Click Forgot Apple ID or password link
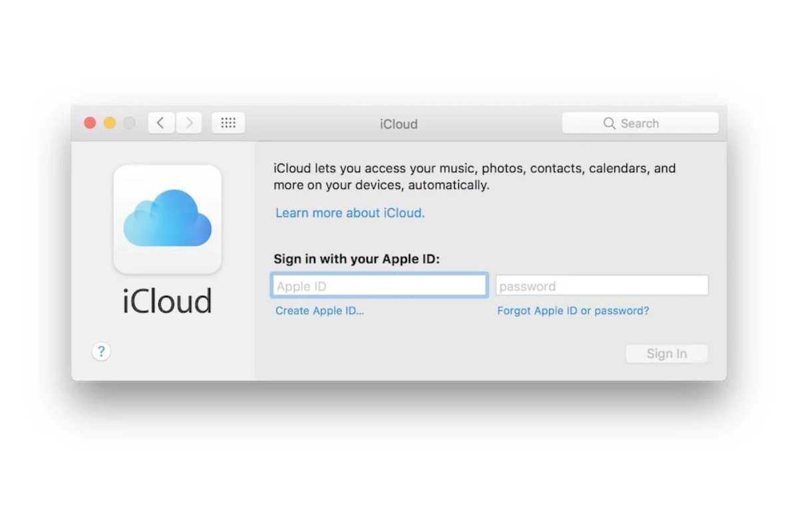 573,311
